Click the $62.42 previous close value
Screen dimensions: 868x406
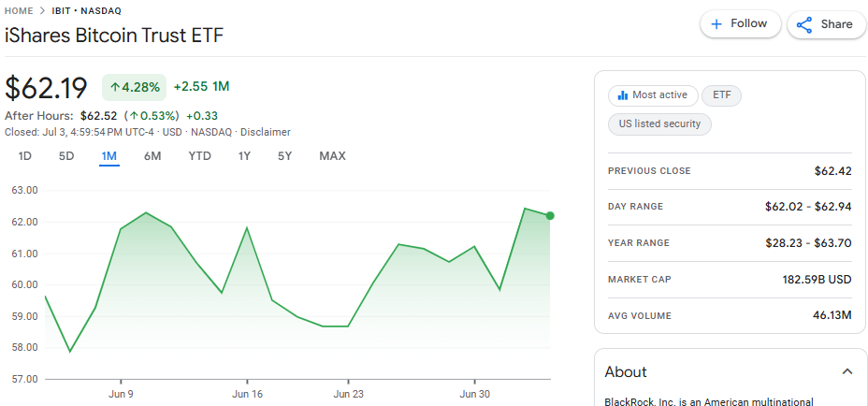(x=832, y=171)
